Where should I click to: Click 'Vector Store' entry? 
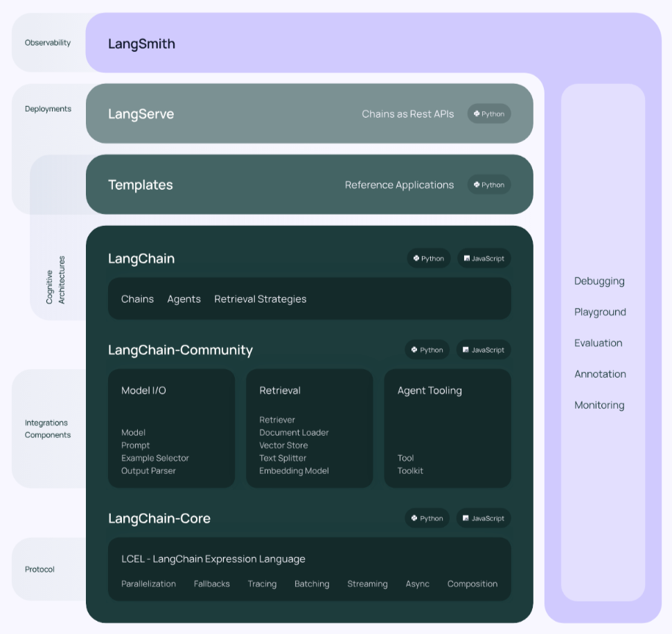click(283, 446)
